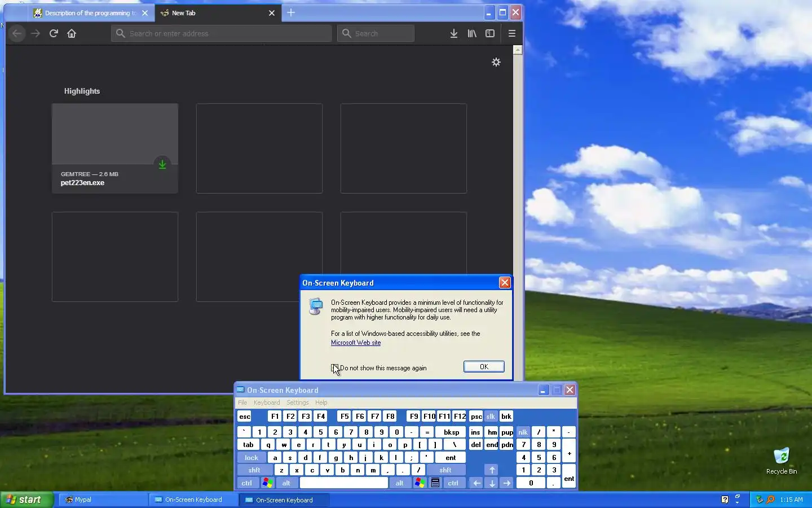
Task: Click the 'del' key
Action: coord(476,445)
